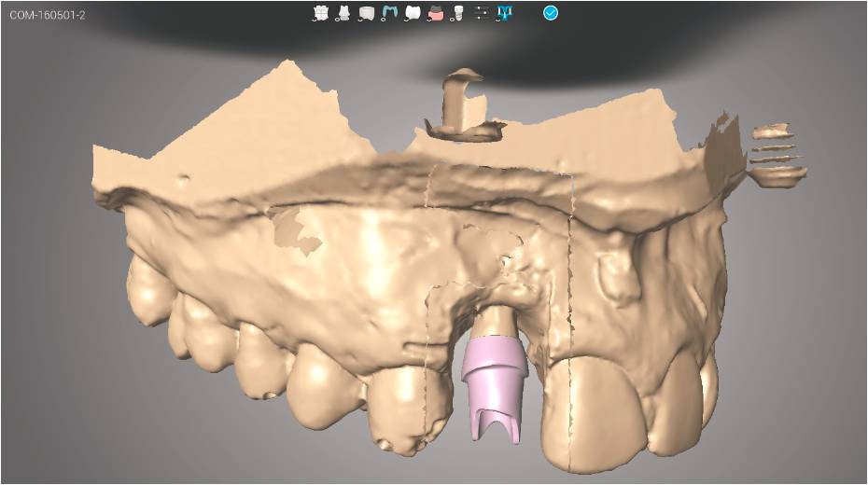
Task: Open the slider settings icon
Action: (x=483, y=13)
